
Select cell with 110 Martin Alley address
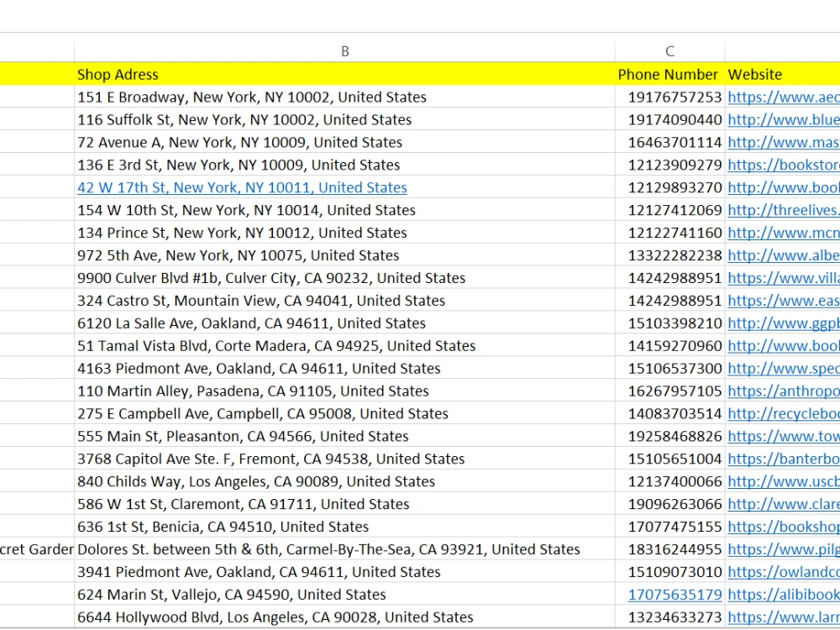pos(344,391)
